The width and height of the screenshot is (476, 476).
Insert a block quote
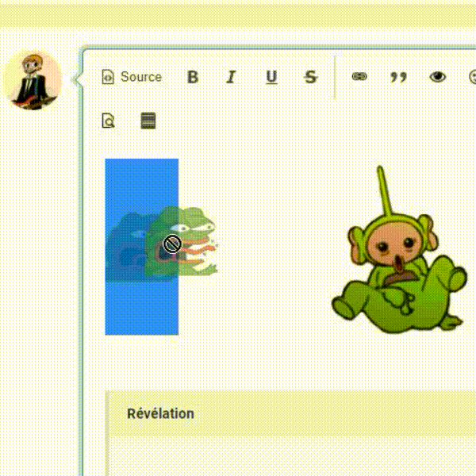pos(398,77)
